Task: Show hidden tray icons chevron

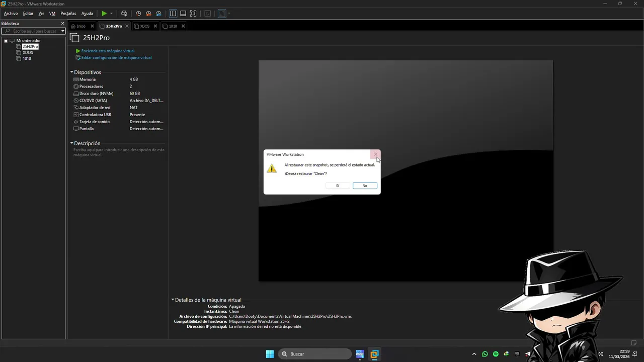Action: tap(474, 354)
